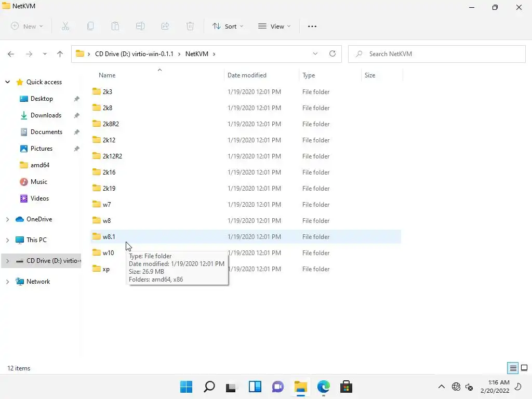Image resolution: width=532 pixels, height=399 pixels.
Task: Select the 2k8R2 folder
Action: tap(246, 124)
